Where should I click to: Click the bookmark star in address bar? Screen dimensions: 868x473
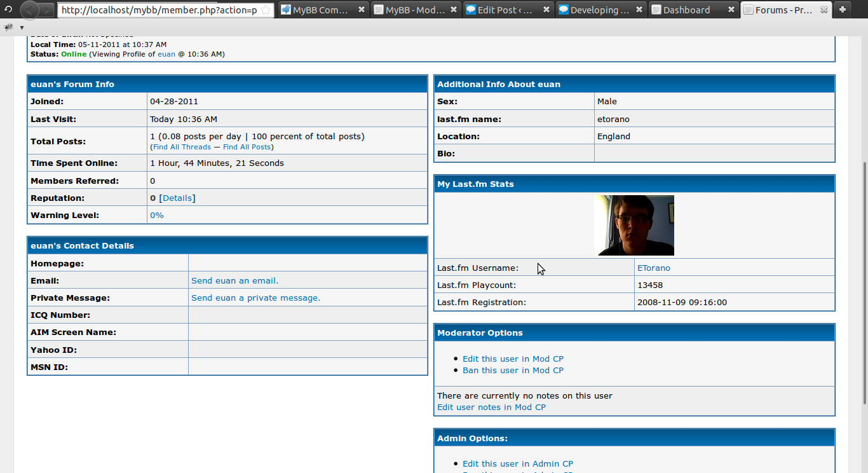coord(266,10)
